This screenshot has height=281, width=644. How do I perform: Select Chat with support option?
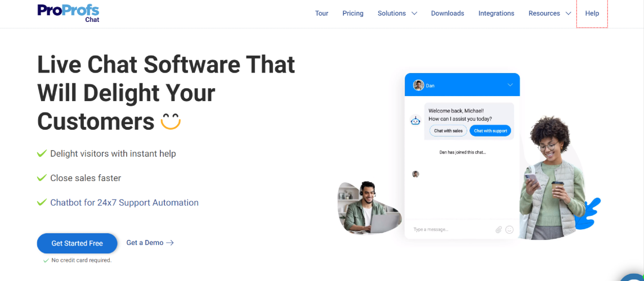tap(490, 131)
